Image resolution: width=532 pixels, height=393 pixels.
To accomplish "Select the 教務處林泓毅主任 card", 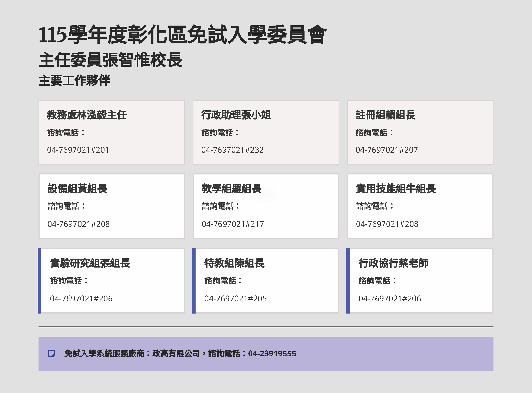I will (112, 132).
